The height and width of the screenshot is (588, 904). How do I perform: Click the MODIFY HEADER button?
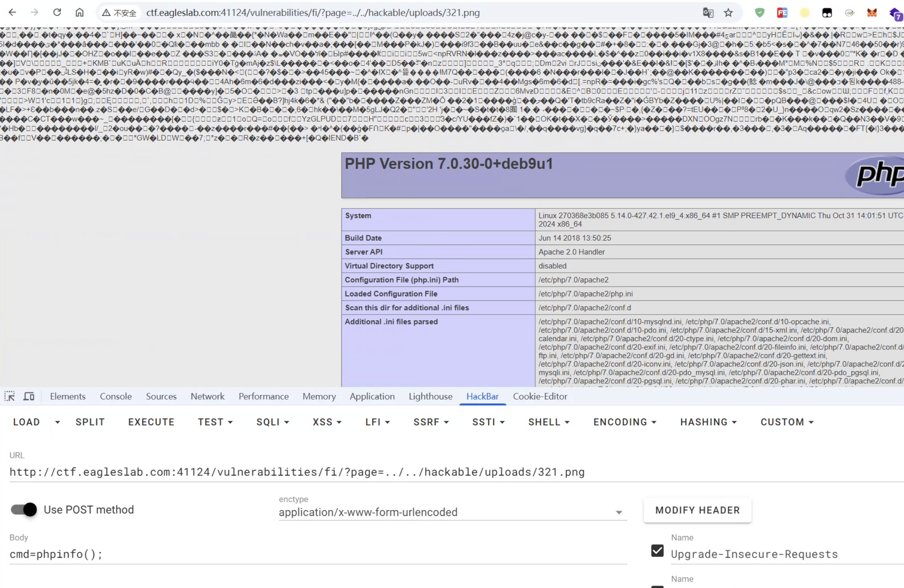tap(697, 510)
